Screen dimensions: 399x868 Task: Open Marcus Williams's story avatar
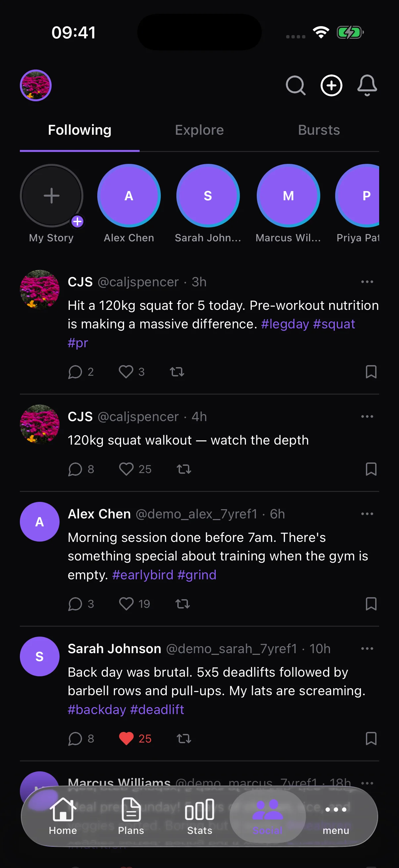pyautogui.click(x=288, y=195)
